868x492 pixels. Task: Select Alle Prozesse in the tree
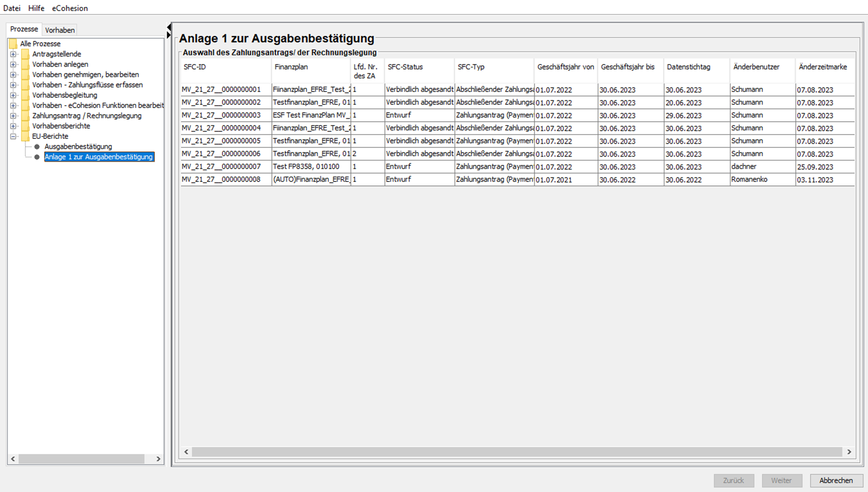pyautogui.click(x=40, y=44)
